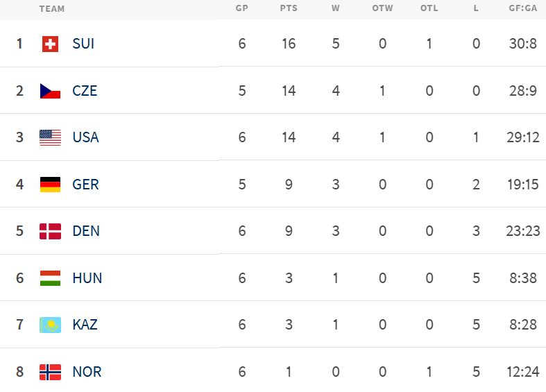Open the NOR team link
This screenshot has height=392, width=546.
[x=87, y=372]
